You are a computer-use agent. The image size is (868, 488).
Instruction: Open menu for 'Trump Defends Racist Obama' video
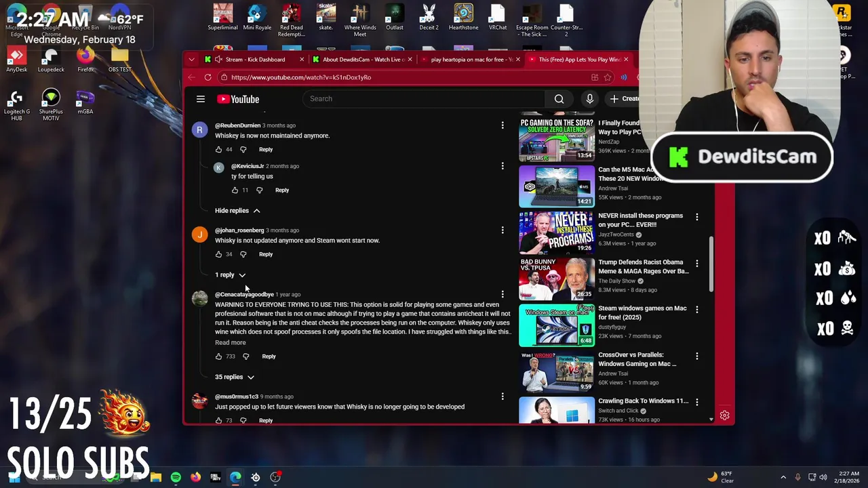pyautogui.click(x=696, y=263)
